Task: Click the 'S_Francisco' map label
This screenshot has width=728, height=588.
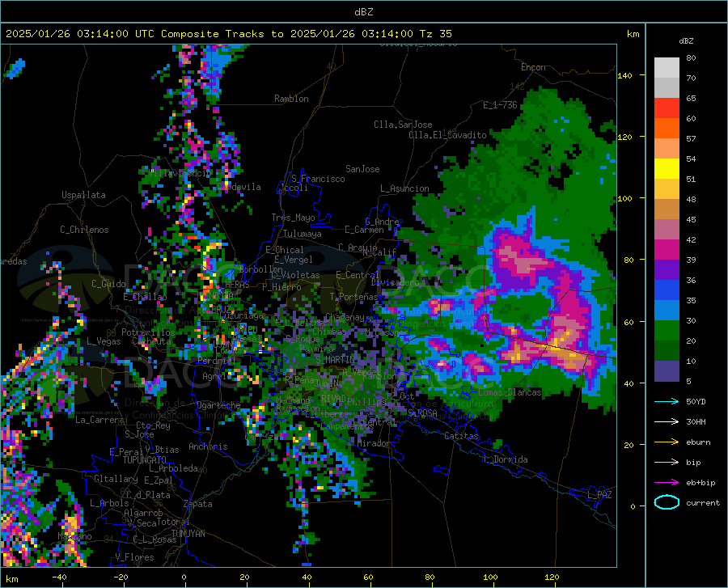Action: coord(318,179)
